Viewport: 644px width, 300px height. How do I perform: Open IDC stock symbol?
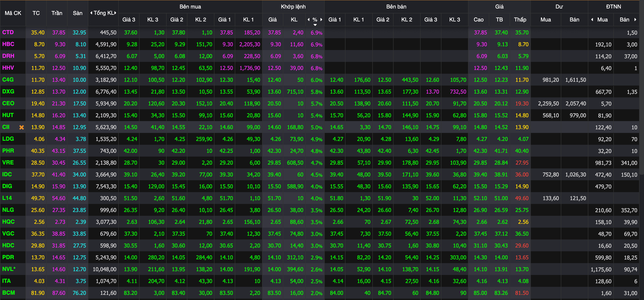click(x=7, y=174)
